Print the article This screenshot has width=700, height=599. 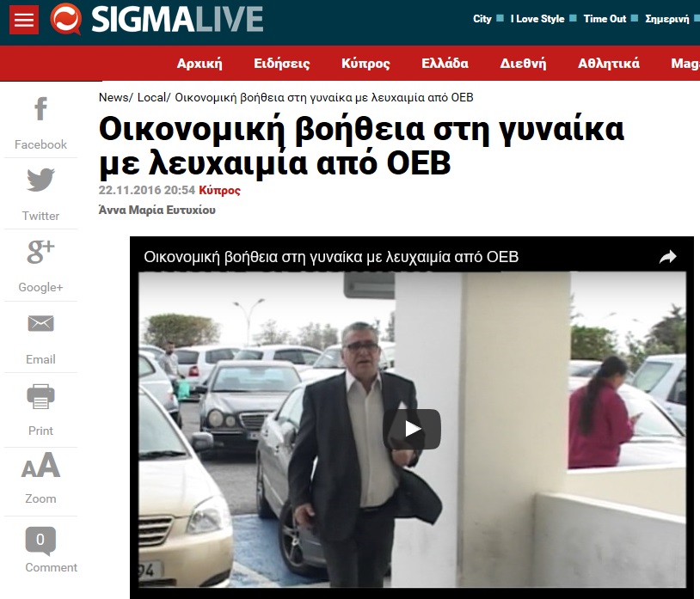(40, 396)
